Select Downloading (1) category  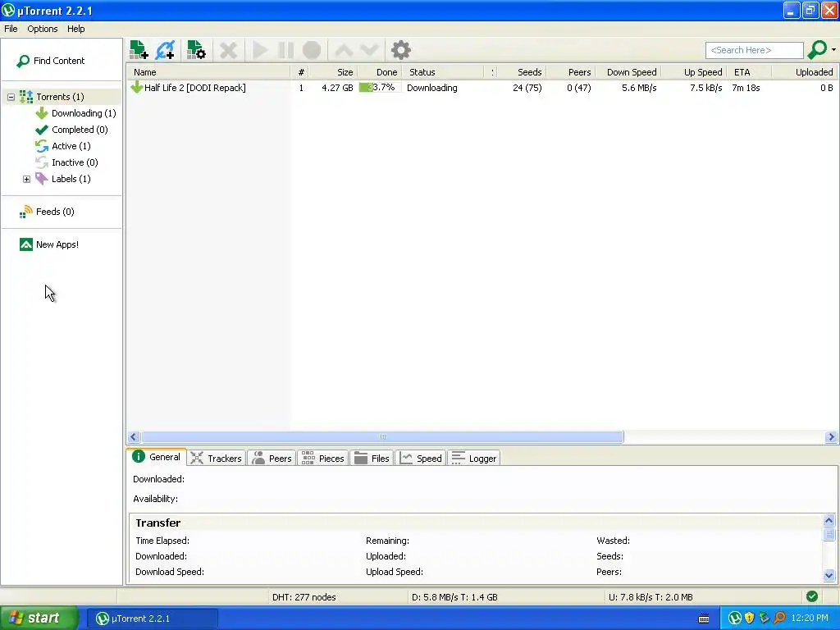click(x=75, y=113)
